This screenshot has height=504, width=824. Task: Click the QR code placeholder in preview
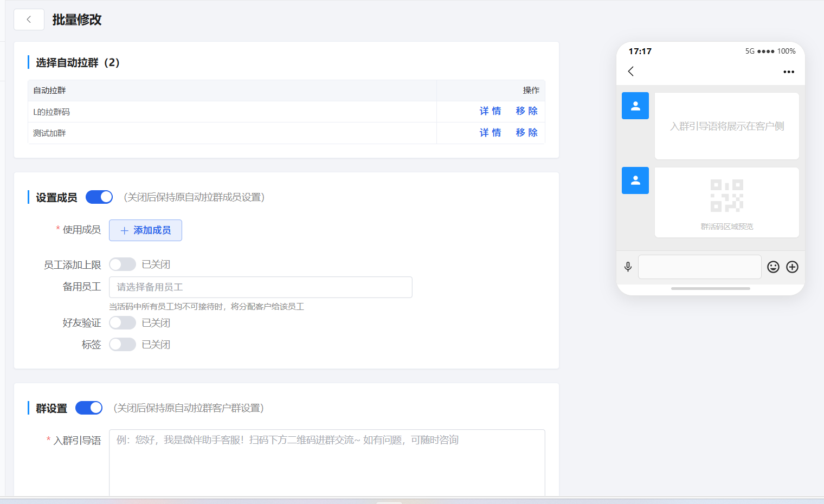point(726,196)
